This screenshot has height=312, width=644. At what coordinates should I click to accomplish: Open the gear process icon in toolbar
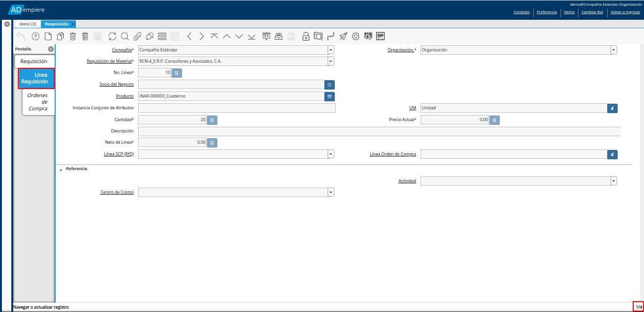tap(355, 36)
